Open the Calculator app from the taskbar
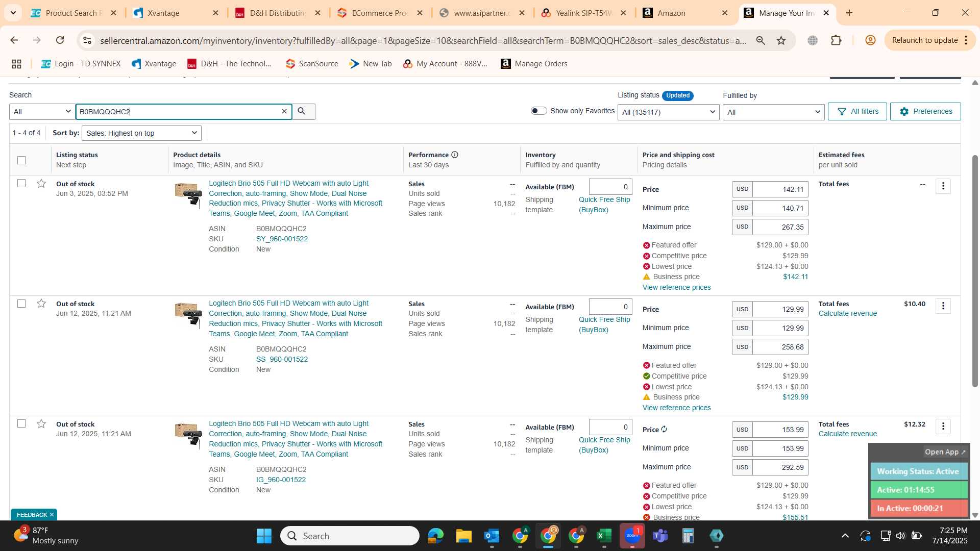980x551 pixels. coord(688,536)
